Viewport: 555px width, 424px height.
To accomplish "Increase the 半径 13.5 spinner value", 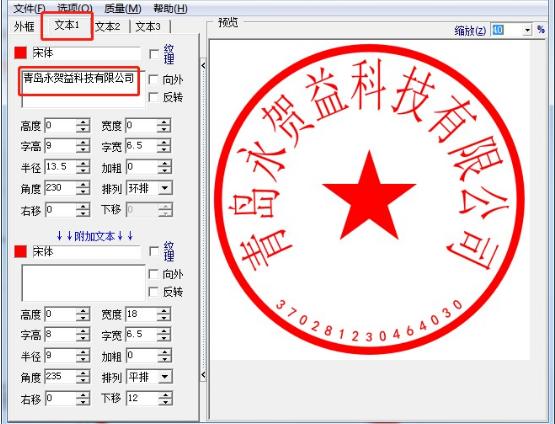I will pos(83,163).
